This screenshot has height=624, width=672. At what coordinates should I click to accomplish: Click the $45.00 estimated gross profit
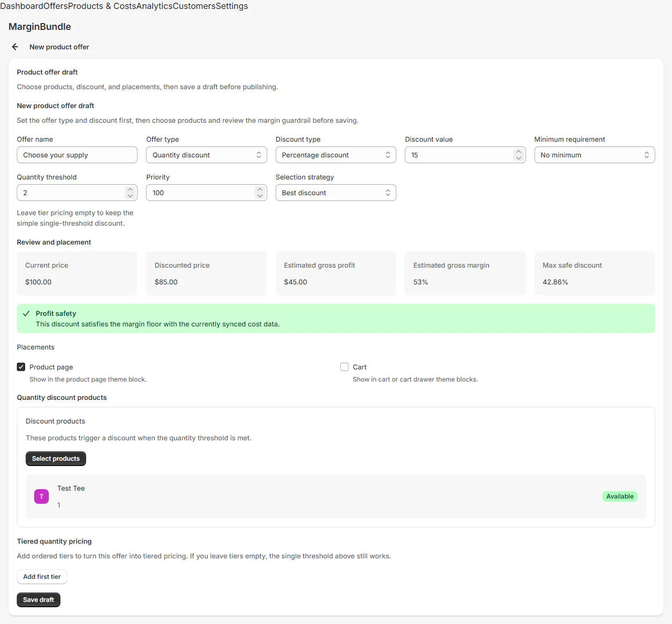[296, 282]
